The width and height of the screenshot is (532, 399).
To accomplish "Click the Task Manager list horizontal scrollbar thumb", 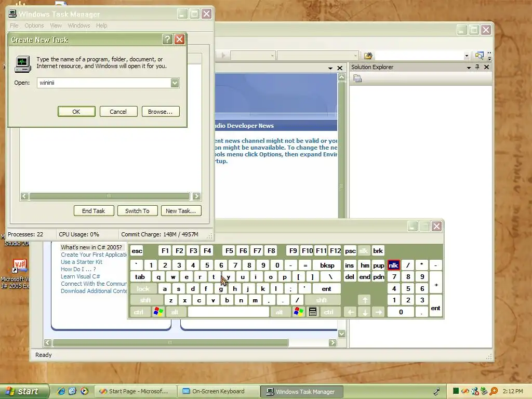I will [x=109, y=196].
